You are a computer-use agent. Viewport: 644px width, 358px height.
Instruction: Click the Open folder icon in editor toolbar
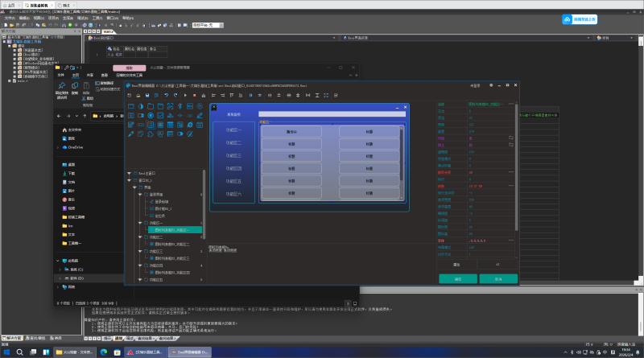139,96
